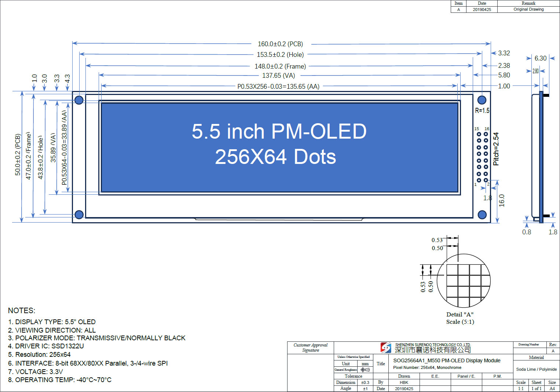Click the 50.0±0.2 (PCB) height dimension
The image size is (560, 392).
(x=18, y=155)
